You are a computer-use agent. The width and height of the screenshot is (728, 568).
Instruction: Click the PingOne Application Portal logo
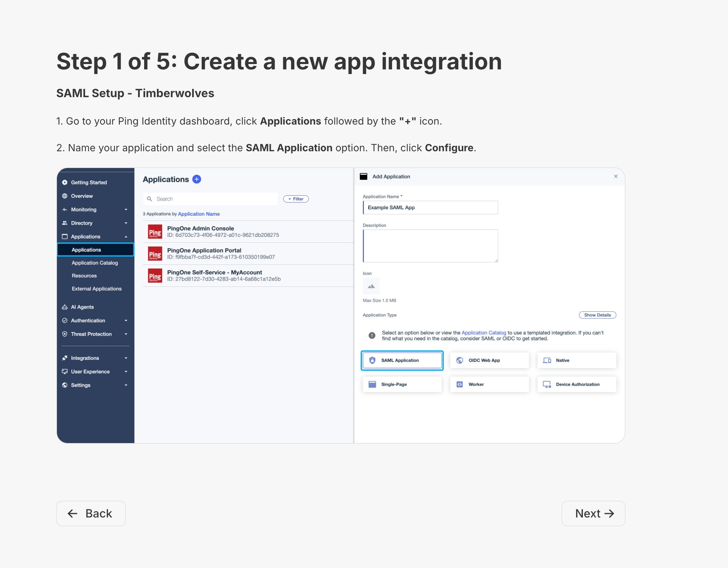coord(155,254)
